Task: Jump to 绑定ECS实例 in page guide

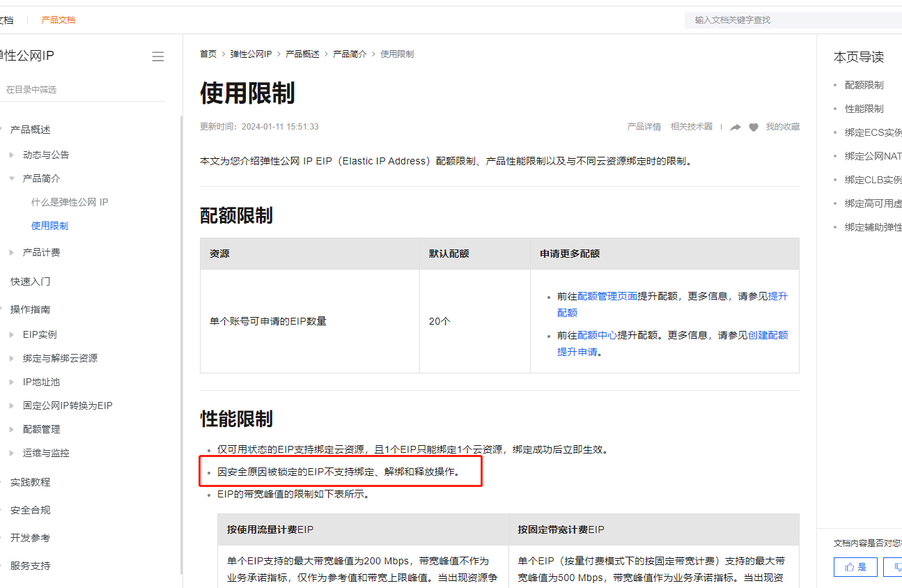Action: point(873,132)
